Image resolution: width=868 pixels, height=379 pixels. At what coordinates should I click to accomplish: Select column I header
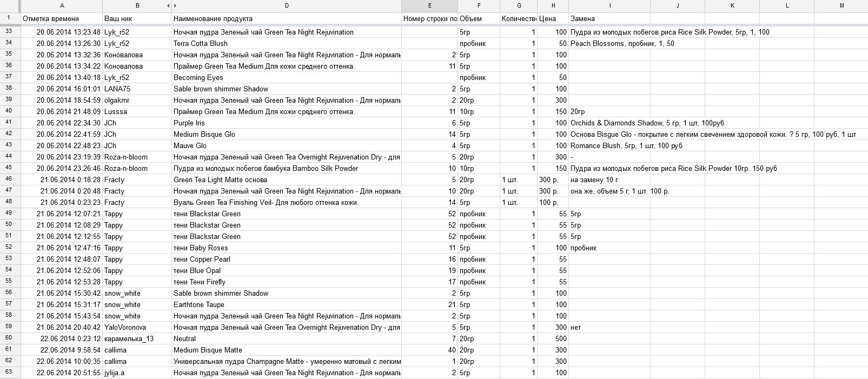pyautogui.click(x=609, y=6)
